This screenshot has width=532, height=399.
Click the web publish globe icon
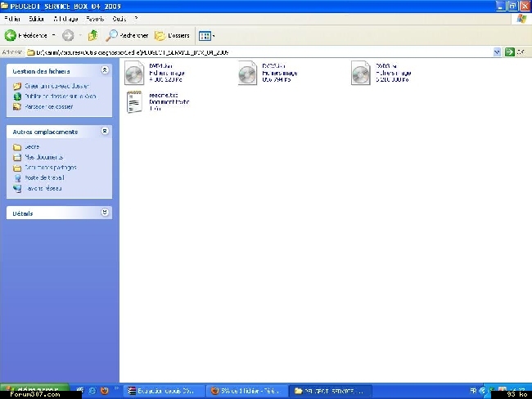click(17, 96)
